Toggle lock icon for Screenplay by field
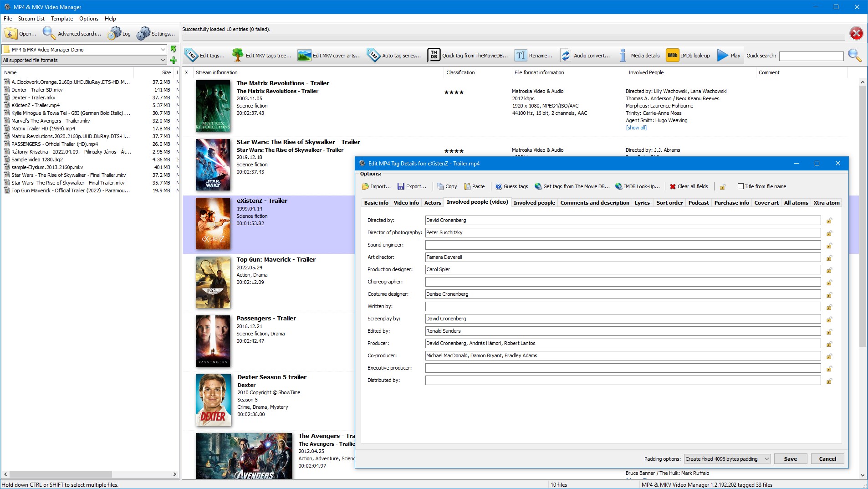 click(x=829, y=319)
